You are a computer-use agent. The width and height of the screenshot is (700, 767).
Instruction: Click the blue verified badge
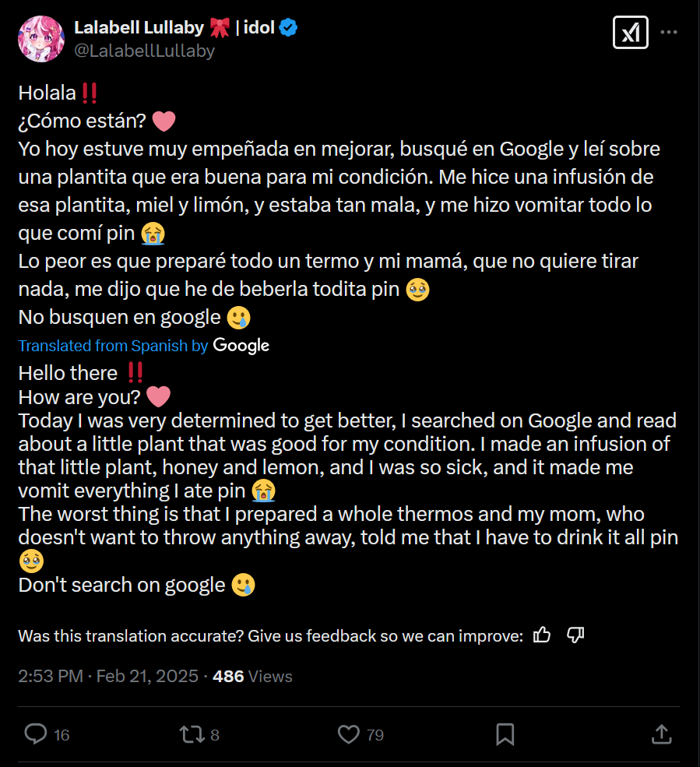coord(289,28)
